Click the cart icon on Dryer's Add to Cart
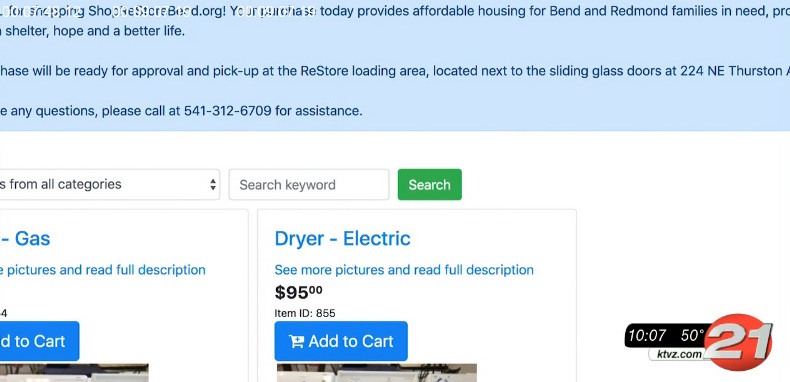This screenshot has width=790, height=382. pyautogui.click(x=296, y=342)
